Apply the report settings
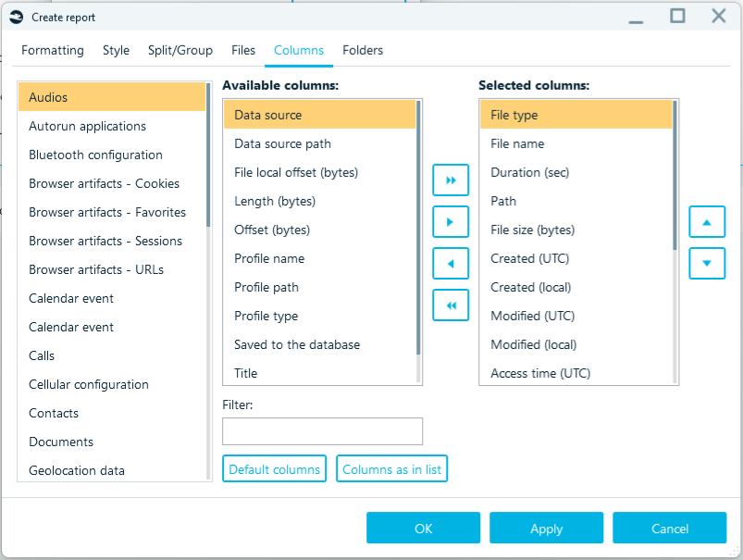 click(x=546, y=528)
